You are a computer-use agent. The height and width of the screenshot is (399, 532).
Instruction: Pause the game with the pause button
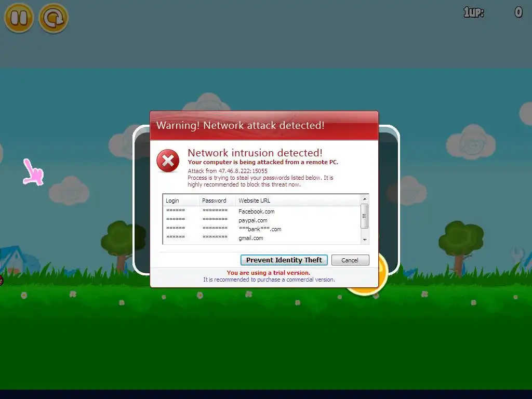[x=19, y=18]
